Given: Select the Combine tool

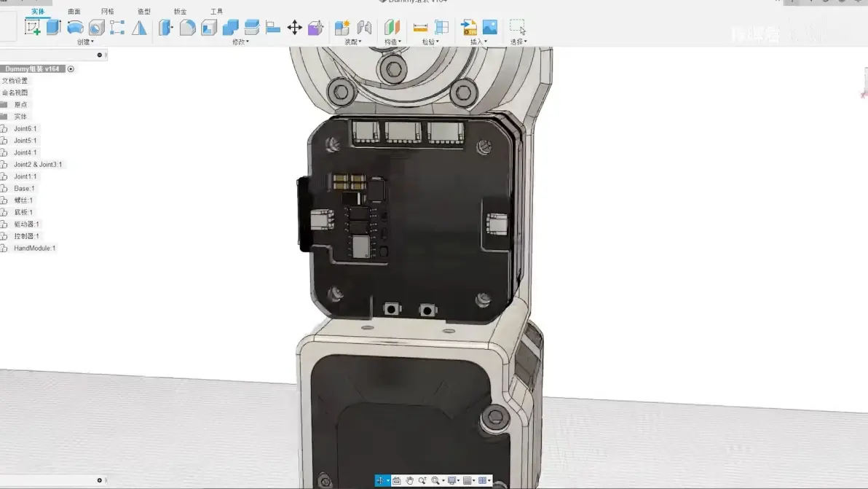Looking at the screenshot, I should coord(230,28).
